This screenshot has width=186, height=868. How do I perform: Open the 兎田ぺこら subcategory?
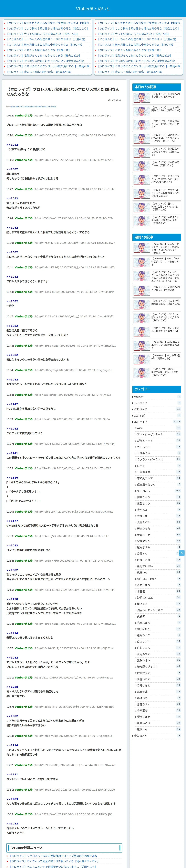pos(158,491)
